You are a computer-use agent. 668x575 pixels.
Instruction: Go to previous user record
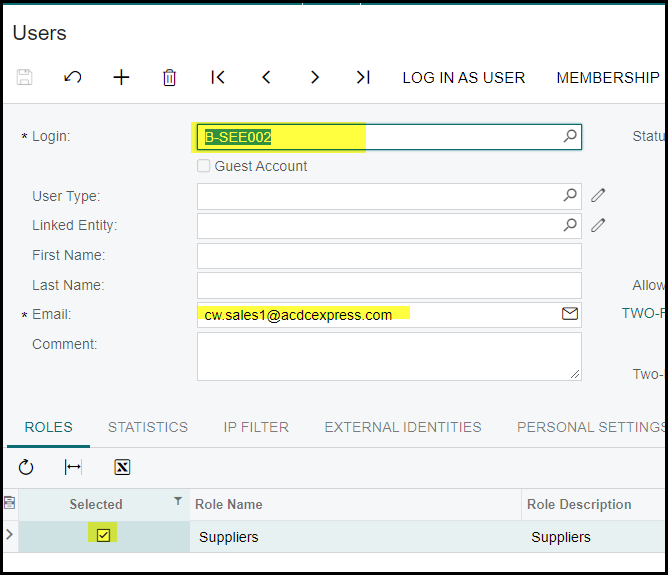tap(266, 77)
